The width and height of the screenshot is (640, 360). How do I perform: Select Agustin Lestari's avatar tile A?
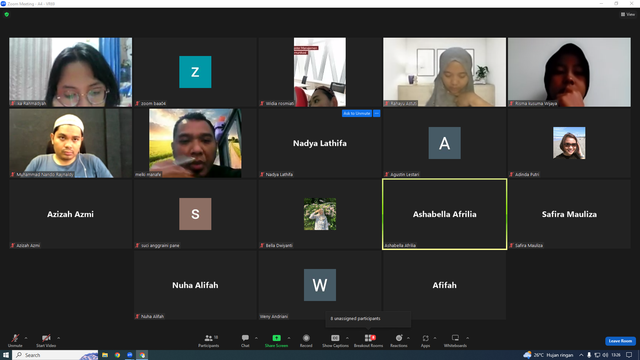coord(444,143)
